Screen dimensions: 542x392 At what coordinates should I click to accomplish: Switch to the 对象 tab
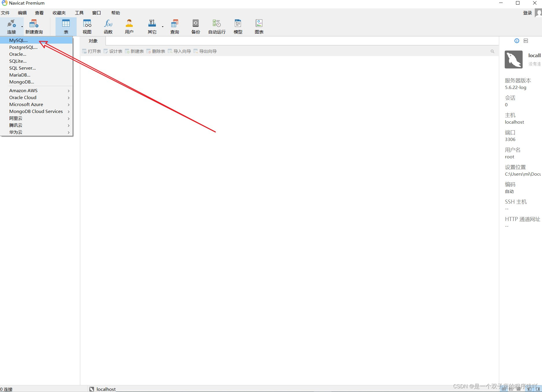[93, 41]
